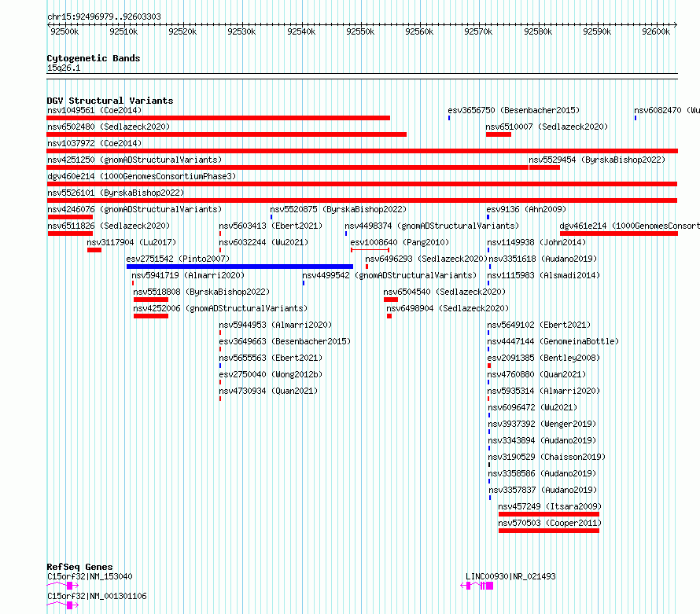
Task: Click esv3649663 (Besenbacher2015) label
Action: [x=285, y=341]
